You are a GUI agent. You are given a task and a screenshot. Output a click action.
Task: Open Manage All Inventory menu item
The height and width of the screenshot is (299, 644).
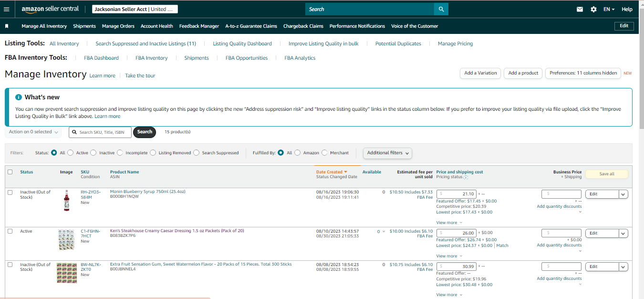click(44, 26)
